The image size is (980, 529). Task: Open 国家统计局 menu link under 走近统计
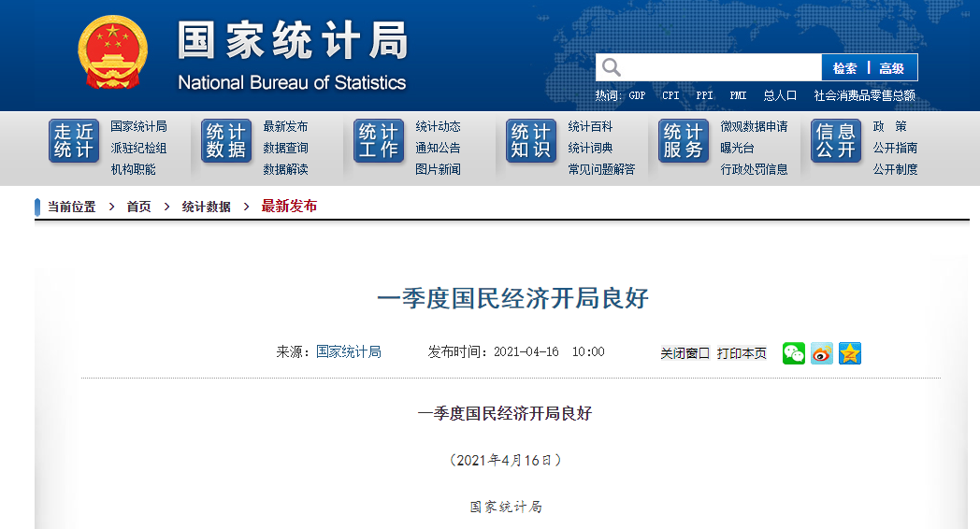pos(138,126)
